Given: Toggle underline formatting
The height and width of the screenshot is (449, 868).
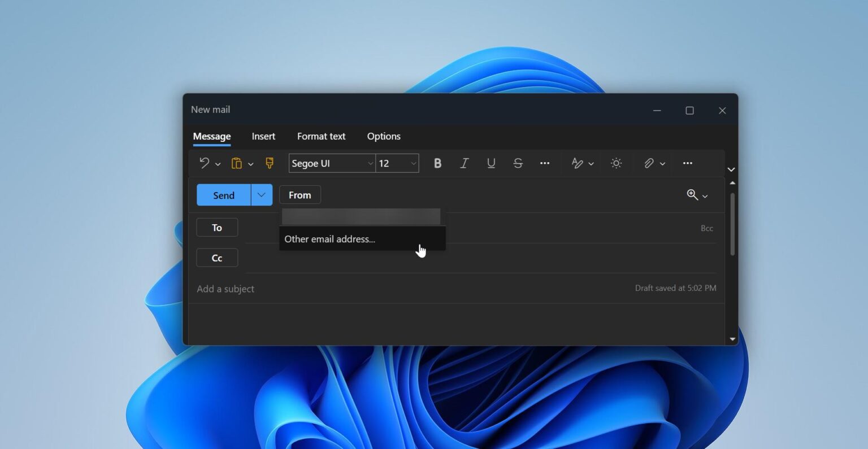Looking at the screenshot, I should (491, 163).
